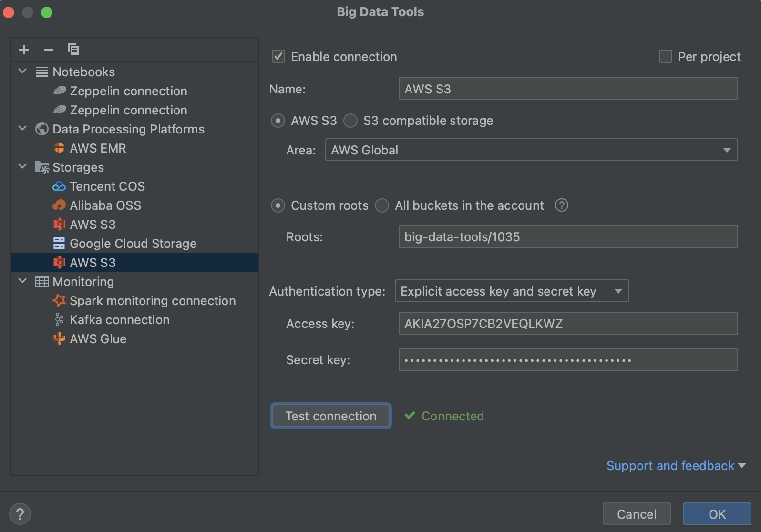Select Kafka connection entry

pyautogui.click(x=120, y=320)
